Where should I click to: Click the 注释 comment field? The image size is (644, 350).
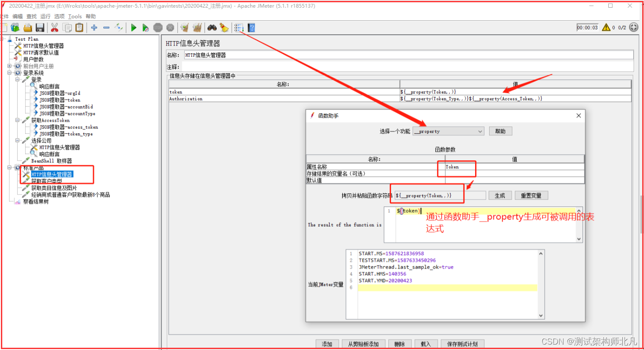(408, 67)
